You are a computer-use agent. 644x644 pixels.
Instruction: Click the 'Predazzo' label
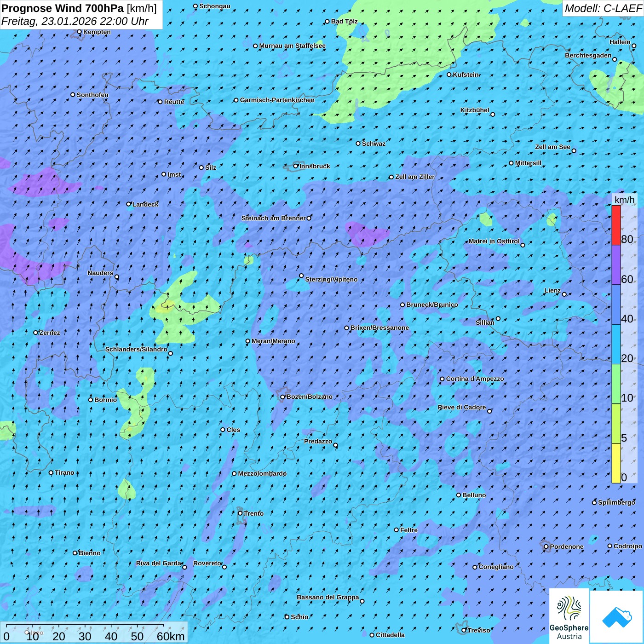pyautogui.click(x=318, y=441)
